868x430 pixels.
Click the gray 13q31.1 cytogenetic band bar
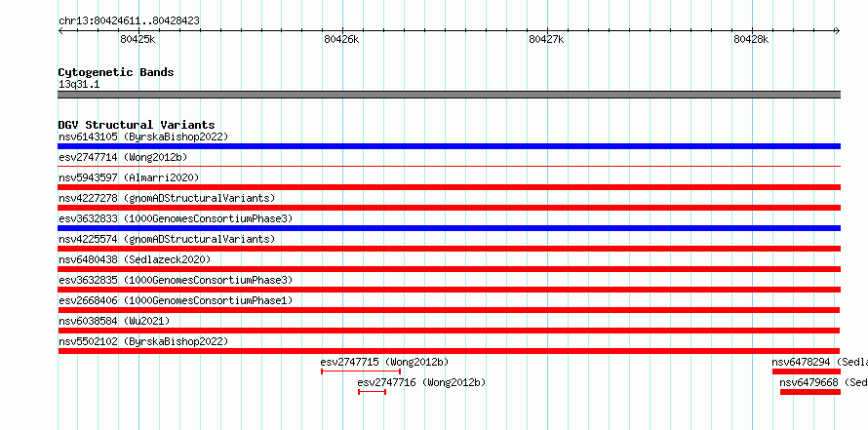[449, 95]
